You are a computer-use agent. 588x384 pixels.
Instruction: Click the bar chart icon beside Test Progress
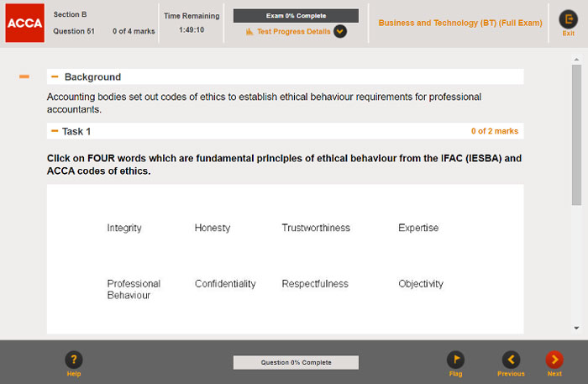tap(249, 32)
